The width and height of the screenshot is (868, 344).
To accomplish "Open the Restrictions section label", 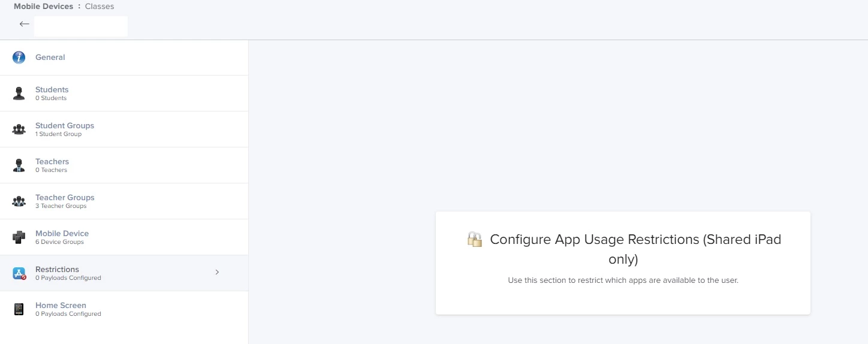I will click(57, 270).
